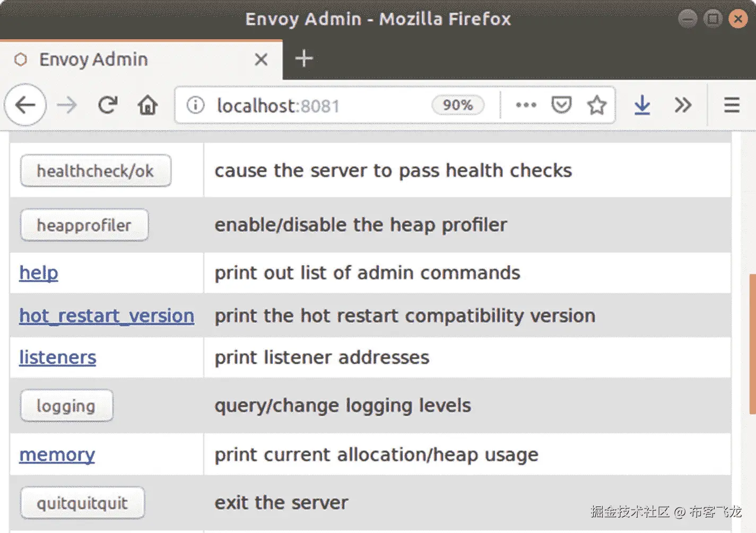Screen dimensions: 756x533
Task: Click text 'print out list of admin commands'
Action: tap(367, 273)
